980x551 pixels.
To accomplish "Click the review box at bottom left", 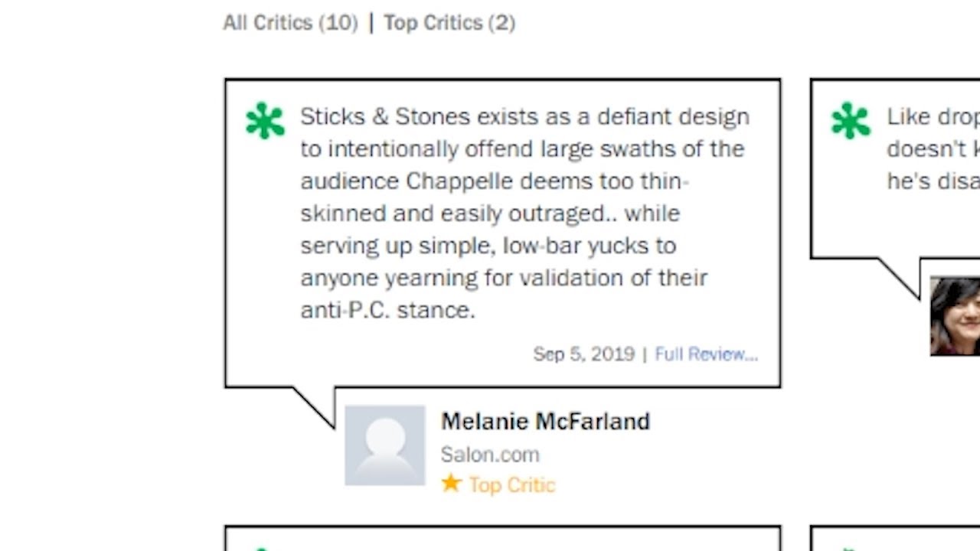I will [502, 539].
